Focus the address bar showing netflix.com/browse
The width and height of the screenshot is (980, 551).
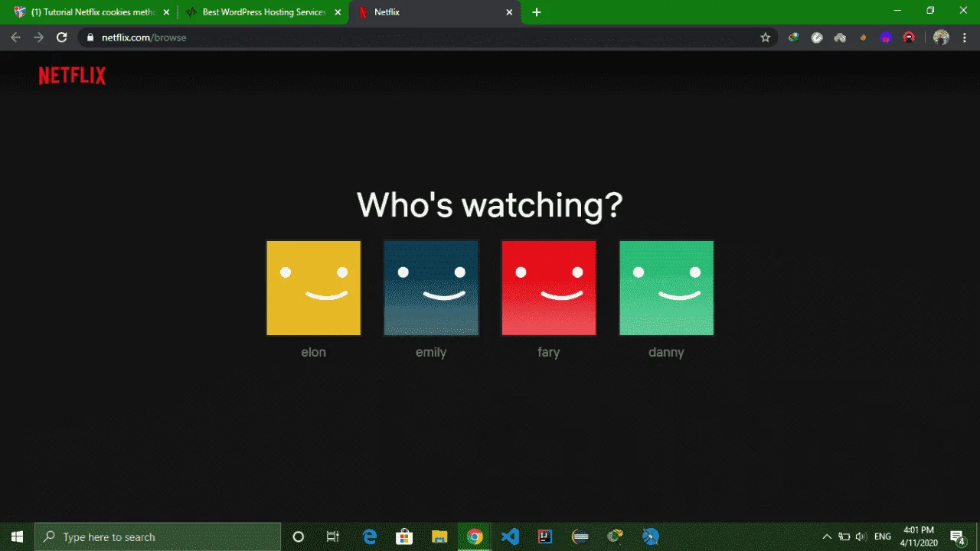click(429, 37)
